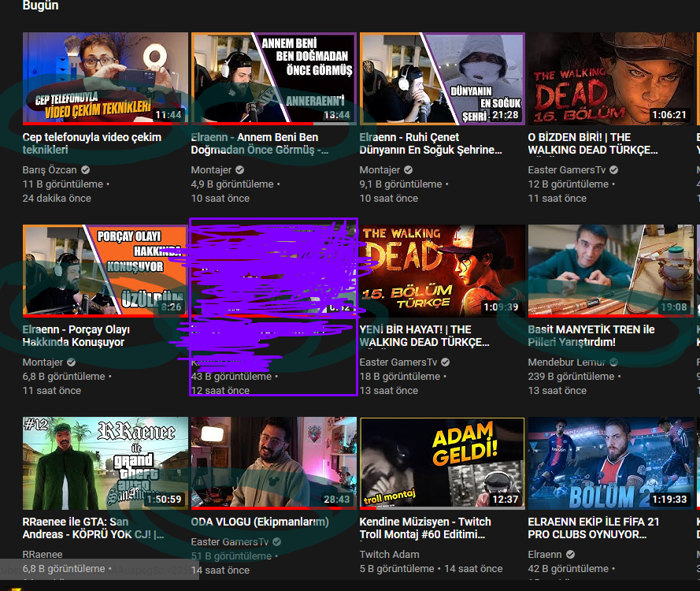Viewport: 700px width, 591px height.
Task: Click the 1:19:33 duration badge
Action: click(669, 499)
